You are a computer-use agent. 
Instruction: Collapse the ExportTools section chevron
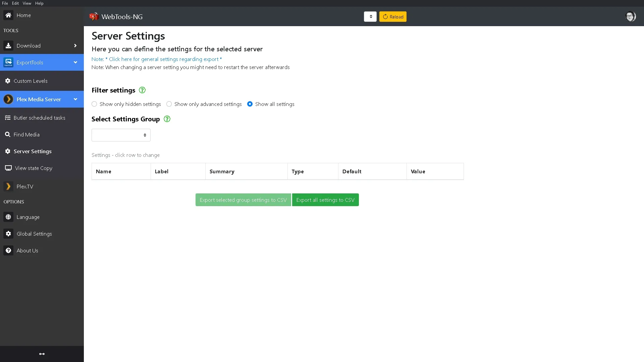(x=75, y=62)
